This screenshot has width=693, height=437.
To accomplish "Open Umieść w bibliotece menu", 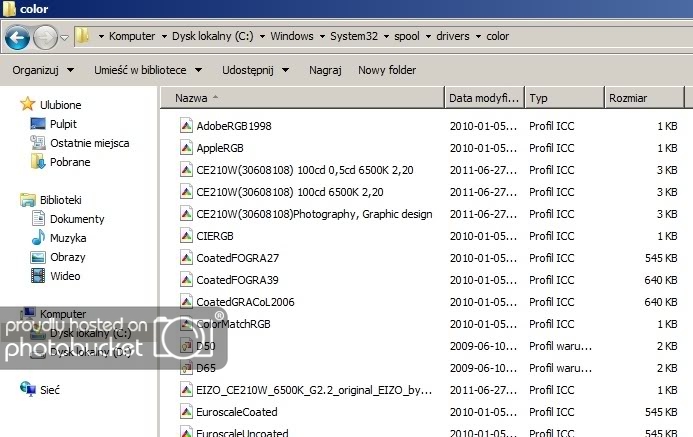I will [x=148, y=70].
